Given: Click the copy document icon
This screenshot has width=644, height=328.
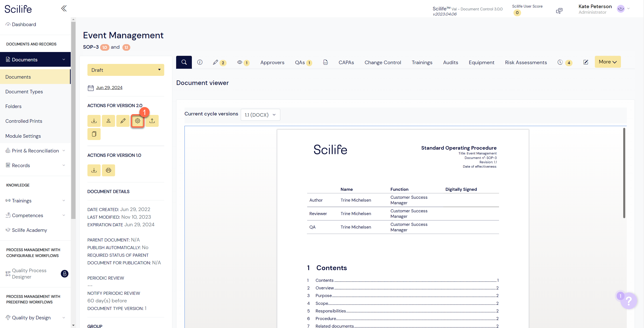Looking at the screenshot, I should coord(94,134).
